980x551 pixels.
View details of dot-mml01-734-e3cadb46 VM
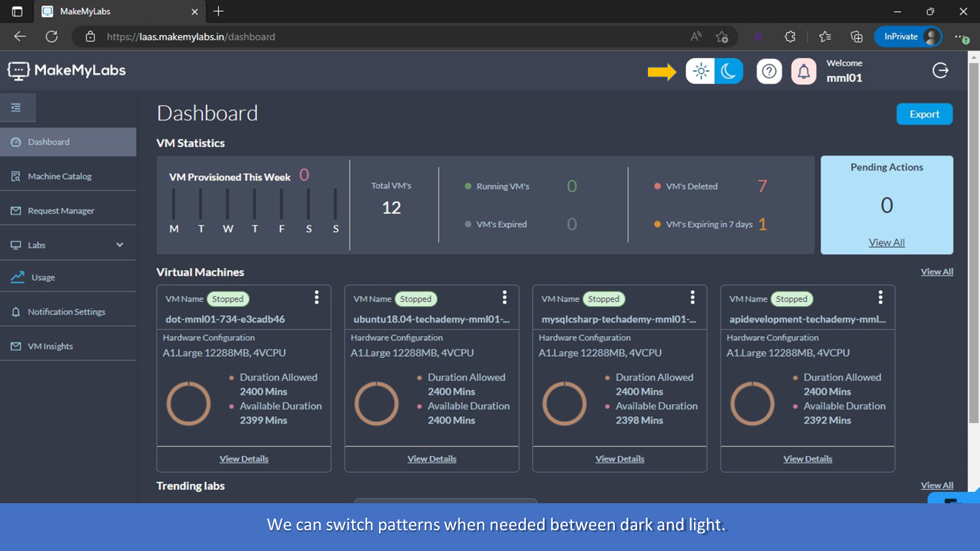click(x=244, y=459)
